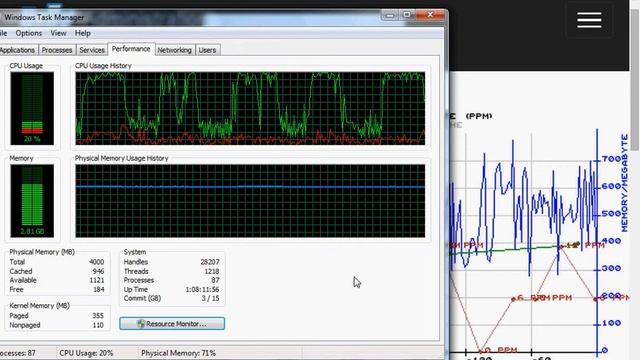Switch to the Processes tab
The width and height of the screenshot is (640, 360).
pyautogui.click(x=57, y=50)
